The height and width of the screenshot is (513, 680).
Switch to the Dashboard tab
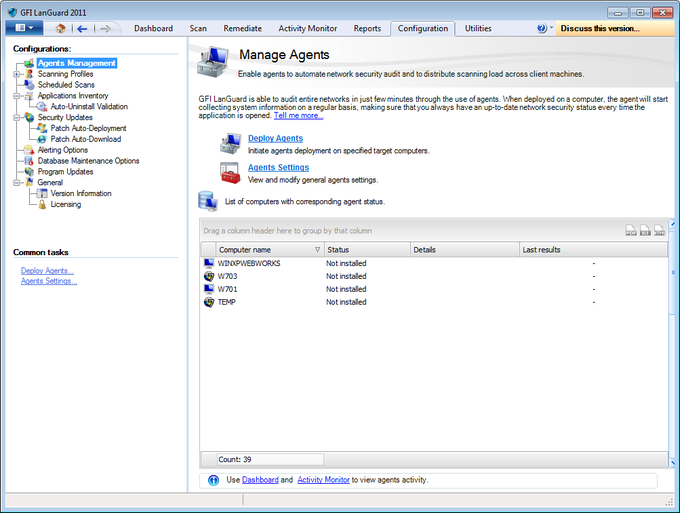point(153,29)
